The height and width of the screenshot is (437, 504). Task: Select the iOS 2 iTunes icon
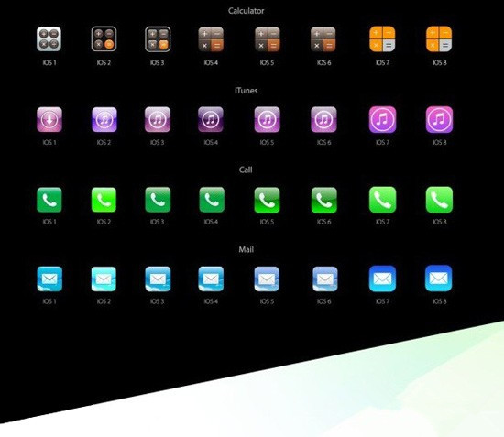coord(104,119)
